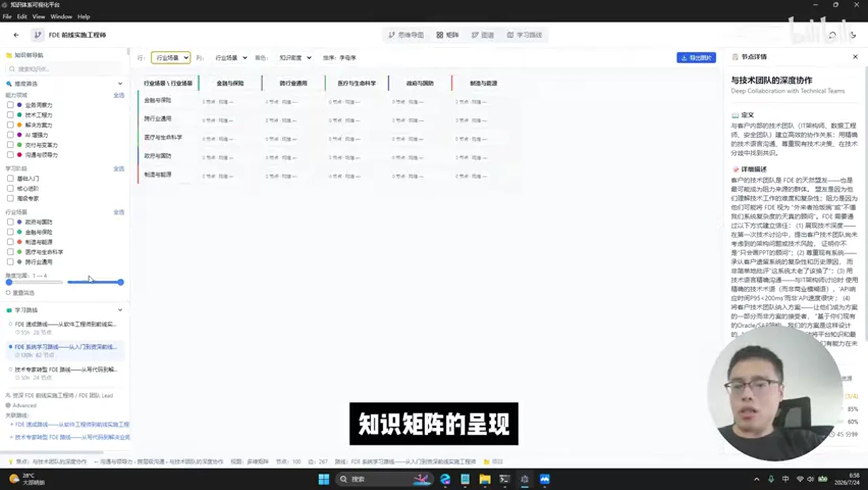Open related link 技术专家转型 FDE 路线
Image resolution: width=868 pixels, height=490 pixels.
click(x=70, y=438)
